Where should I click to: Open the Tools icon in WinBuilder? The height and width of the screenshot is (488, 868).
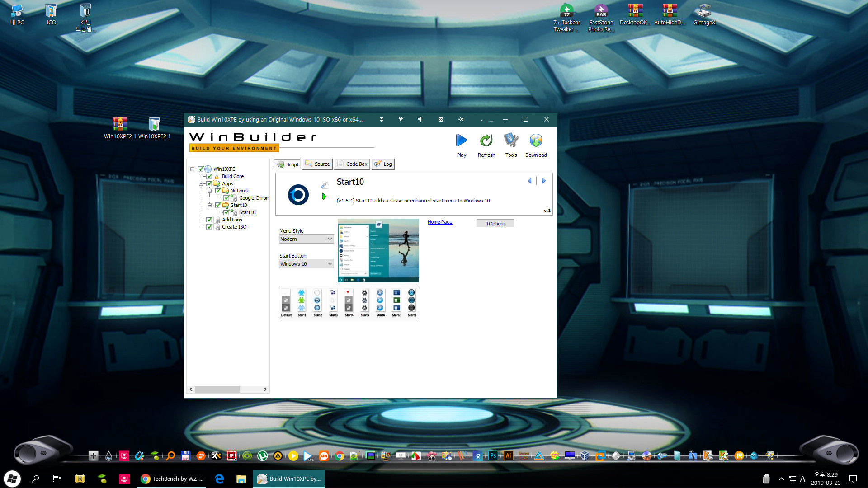click(x=511, y=141)
